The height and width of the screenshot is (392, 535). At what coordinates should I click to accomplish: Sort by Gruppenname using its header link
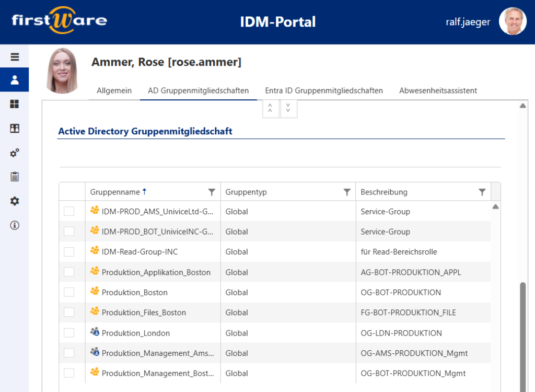[x=114, y=192]
